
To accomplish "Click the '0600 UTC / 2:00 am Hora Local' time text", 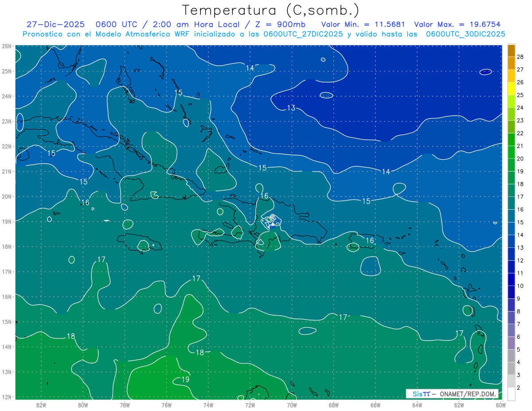I will pos(167,25).
